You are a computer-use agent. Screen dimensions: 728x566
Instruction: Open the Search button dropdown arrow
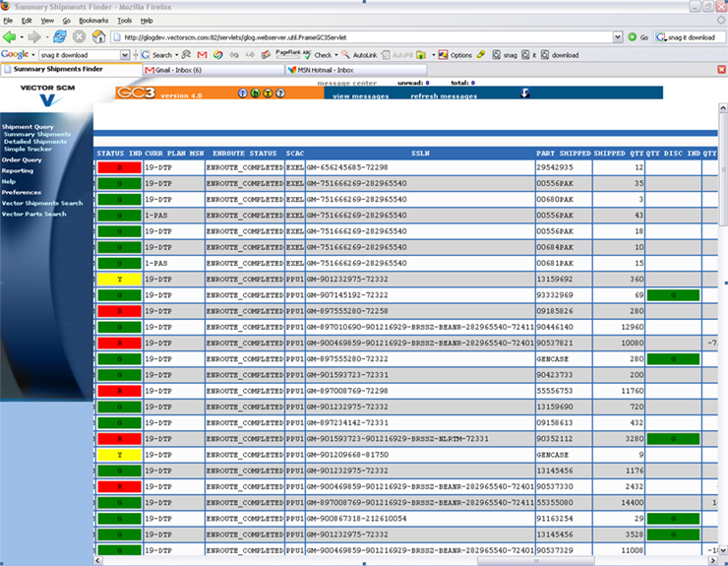point(176,55)
